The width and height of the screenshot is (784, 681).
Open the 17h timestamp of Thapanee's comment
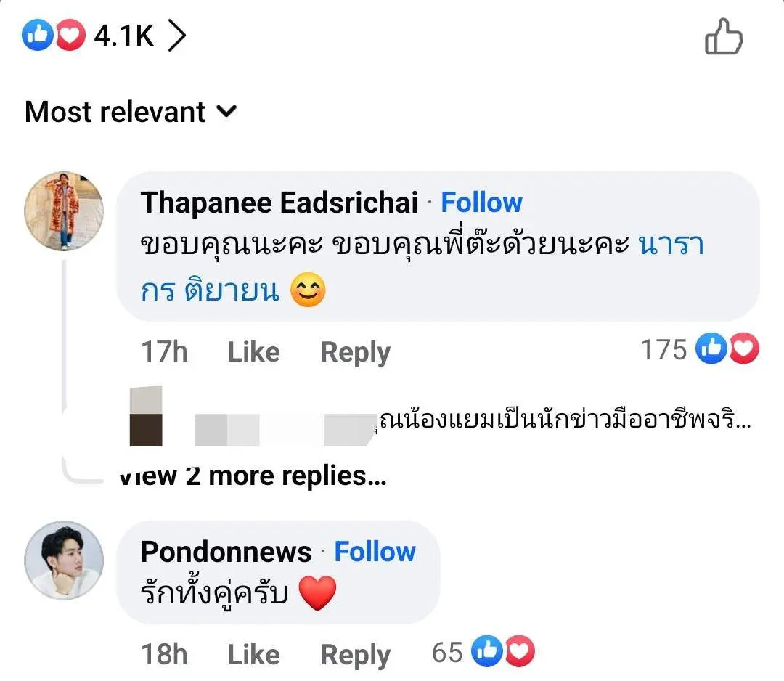click(x=164, y=352)
